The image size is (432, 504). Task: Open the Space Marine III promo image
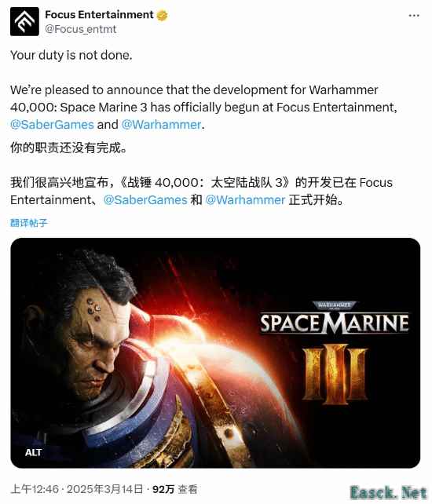215,352
